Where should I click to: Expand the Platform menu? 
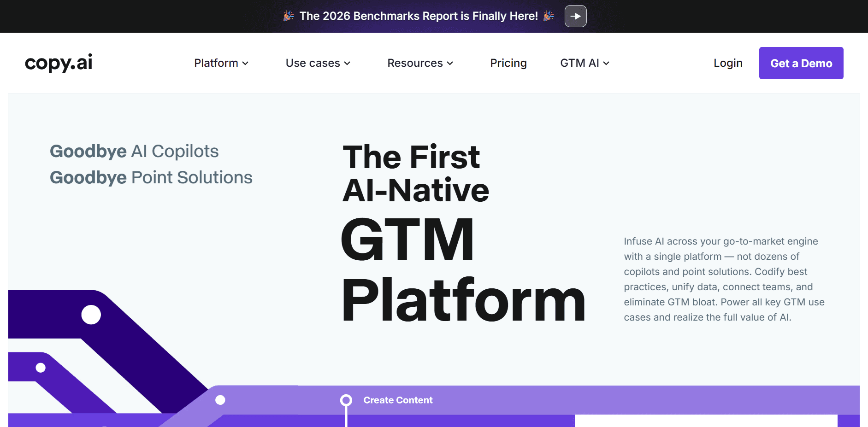pyautogui.click(x=221, y=63)
